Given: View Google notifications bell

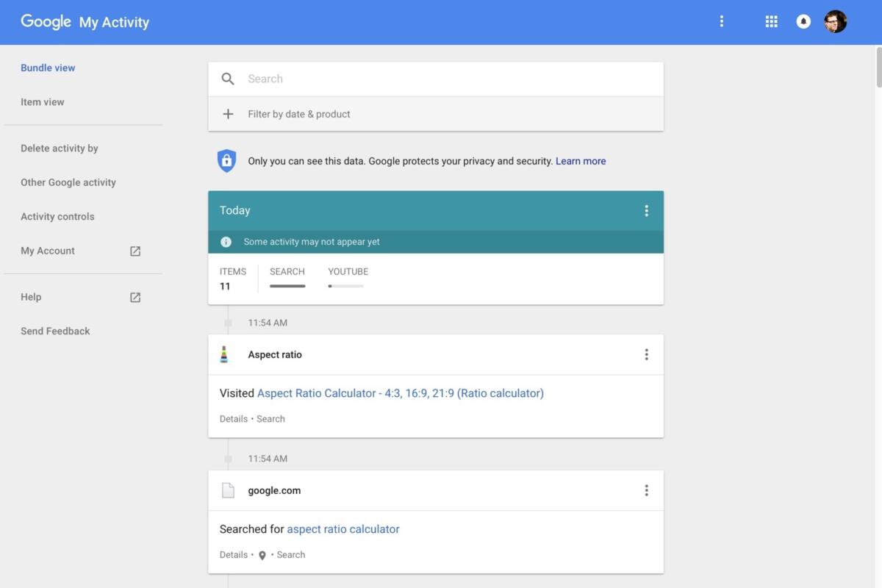Looking at the screenshot, I should tap(803, 21).
